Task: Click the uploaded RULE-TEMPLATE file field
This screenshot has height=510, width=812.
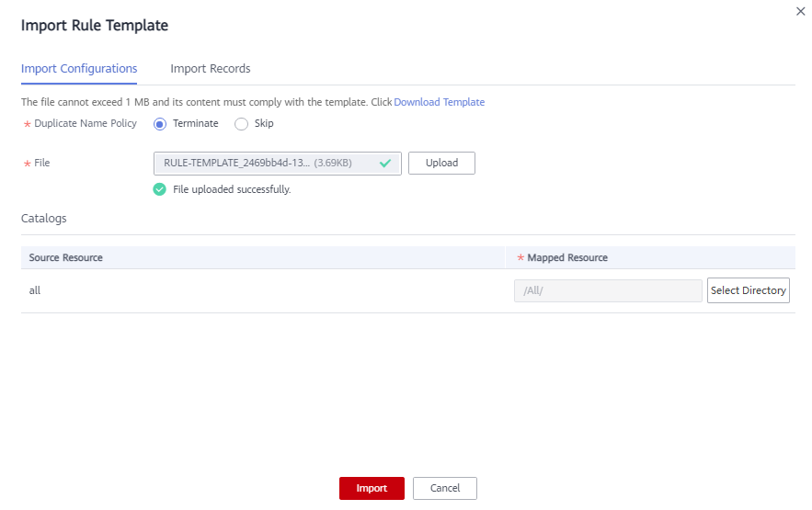Action: point(278,164)
